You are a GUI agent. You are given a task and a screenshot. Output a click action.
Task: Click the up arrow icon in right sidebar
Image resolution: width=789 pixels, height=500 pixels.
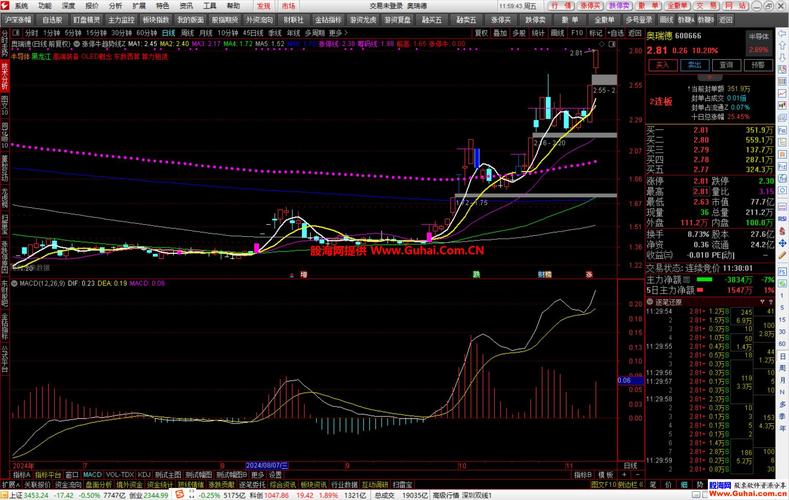point(782,45)
